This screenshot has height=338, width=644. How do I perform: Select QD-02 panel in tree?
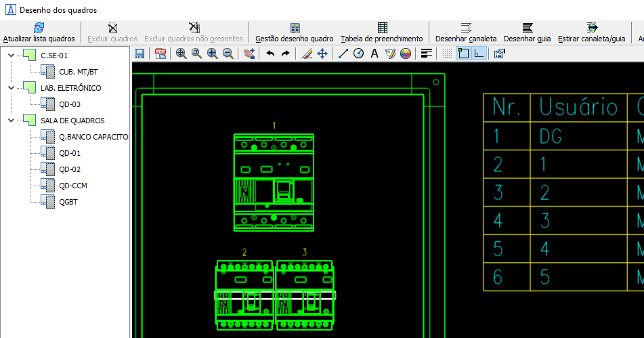[70, 169]
